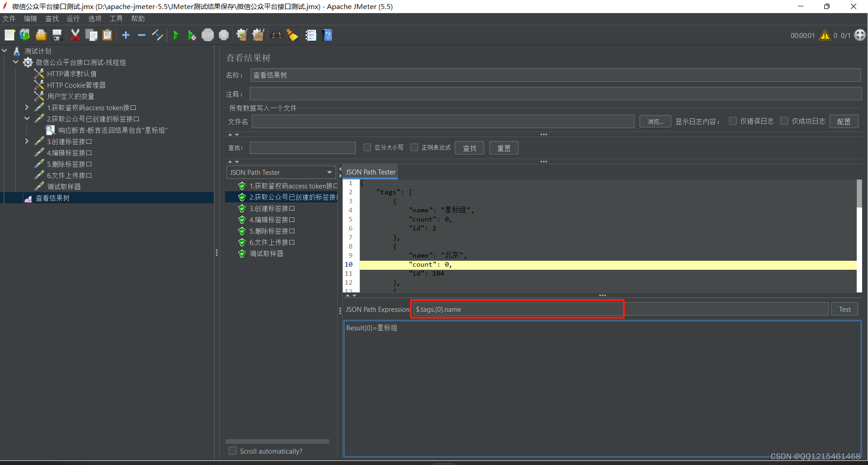Collapse the 微信公众平台接口测试-线程组 node
The height and width of the screenshot is (465, 868).
(x=16, y=62)
